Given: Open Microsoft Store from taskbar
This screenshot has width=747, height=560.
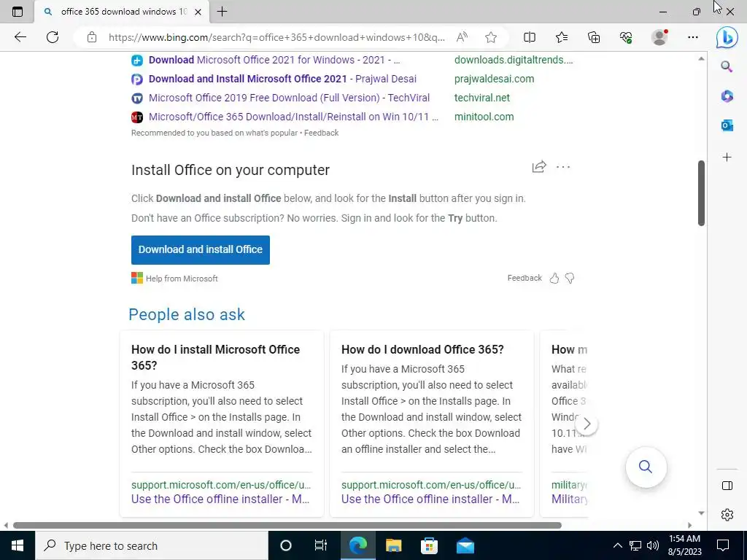Looking at the screenshot, I should pos(429,545).
